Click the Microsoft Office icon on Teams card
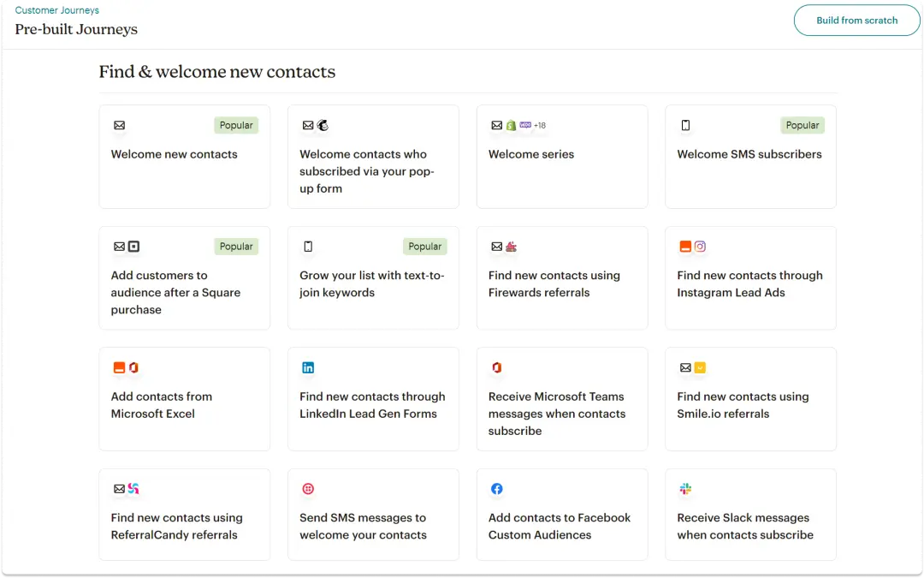The height and width of the screenshot is (578, 924). [x=497, y=368]
